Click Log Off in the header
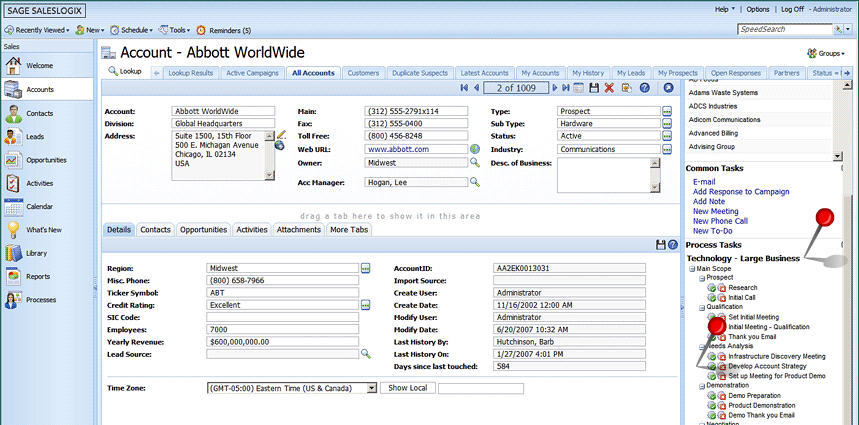Screen dimensions: 859x425 point(792,9)
